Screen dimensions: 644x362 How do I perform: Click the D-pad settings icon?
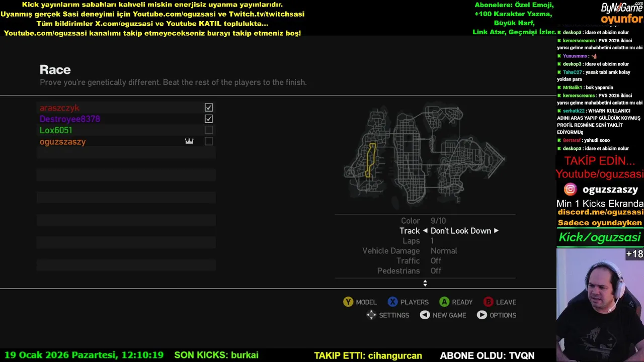371,315
